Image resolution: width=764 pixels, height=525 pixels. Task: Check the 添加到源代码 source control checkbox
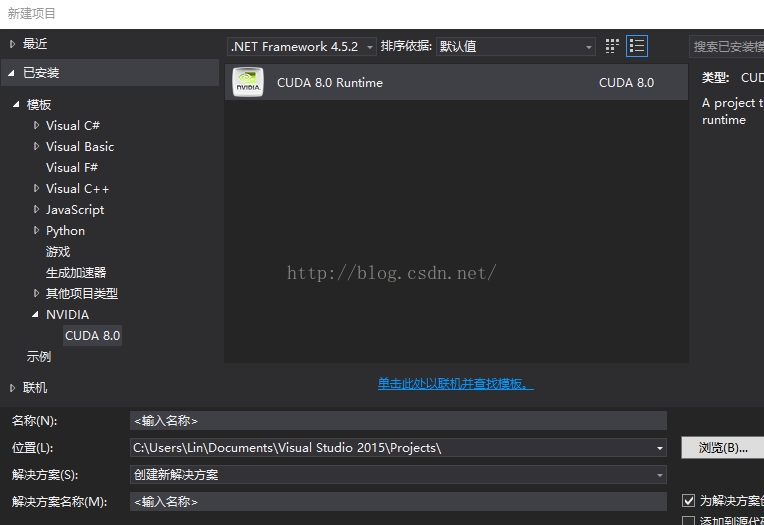(x=688, y=521)
